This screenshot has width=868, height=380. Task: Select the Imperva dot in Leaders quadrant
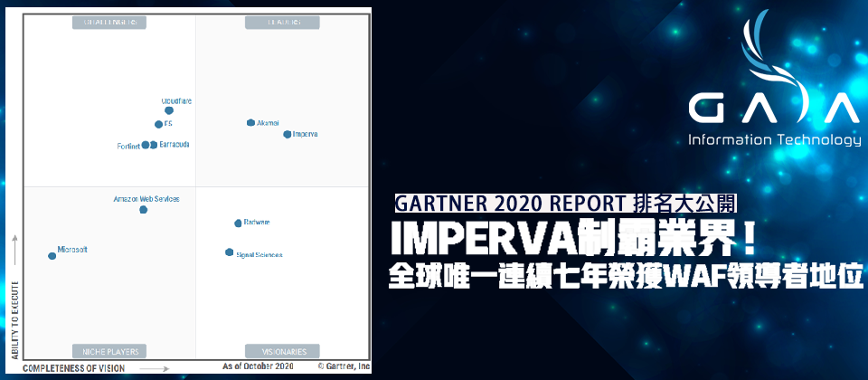(288, 134)
